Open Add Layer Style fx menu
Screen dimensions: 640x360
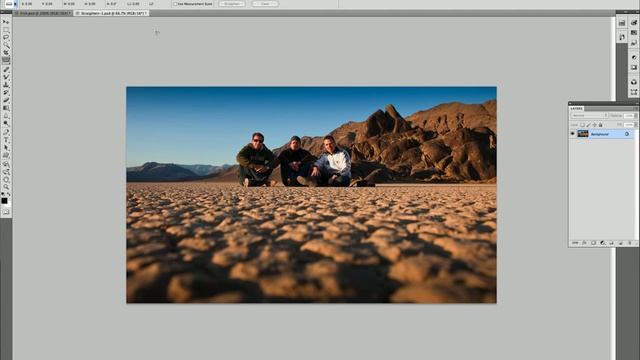[584, 243]
